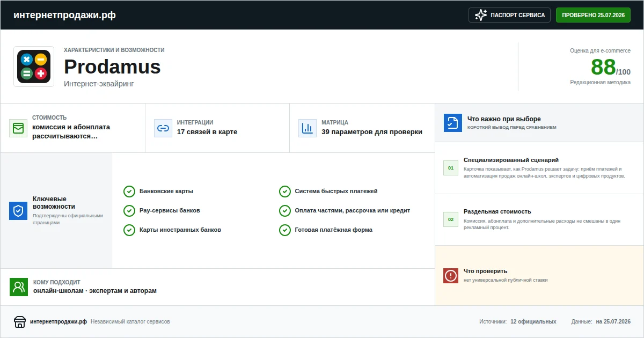Go to интернетпродажи.рф header logo
Viewport: 644px width, 338px height.
coord(64,15)
